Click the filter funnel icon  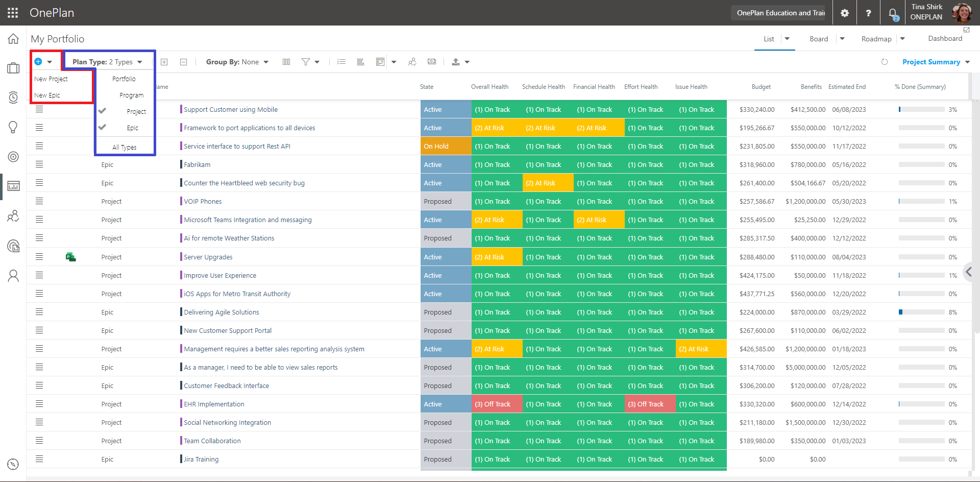306,62
